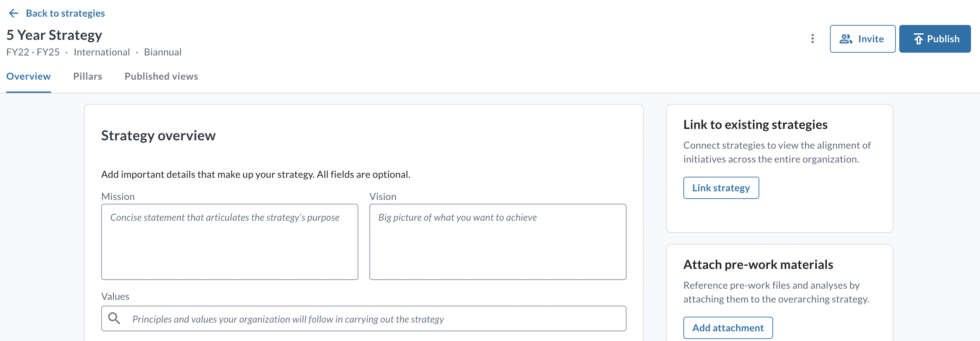Go back to strategies link

pyautogui.click(x=65, y=13)
